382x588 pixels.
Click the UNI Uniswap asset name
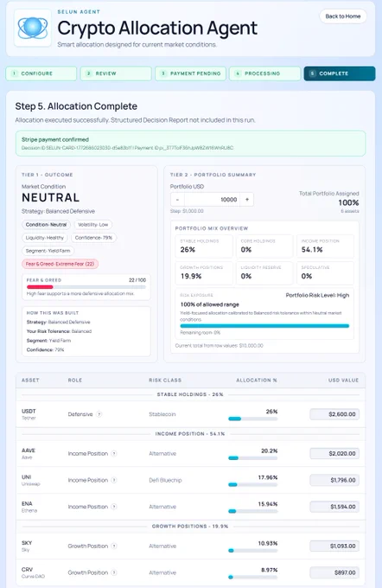31,481
